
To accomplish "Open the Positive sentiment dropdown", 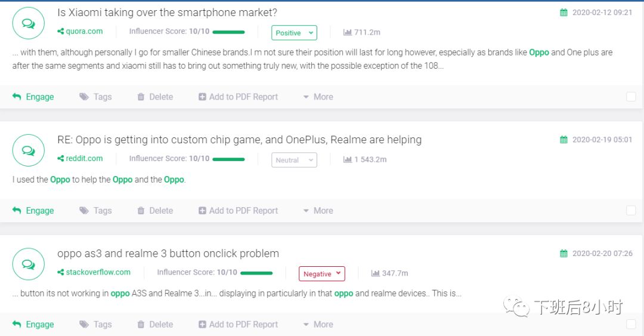I will coord(294,33).
